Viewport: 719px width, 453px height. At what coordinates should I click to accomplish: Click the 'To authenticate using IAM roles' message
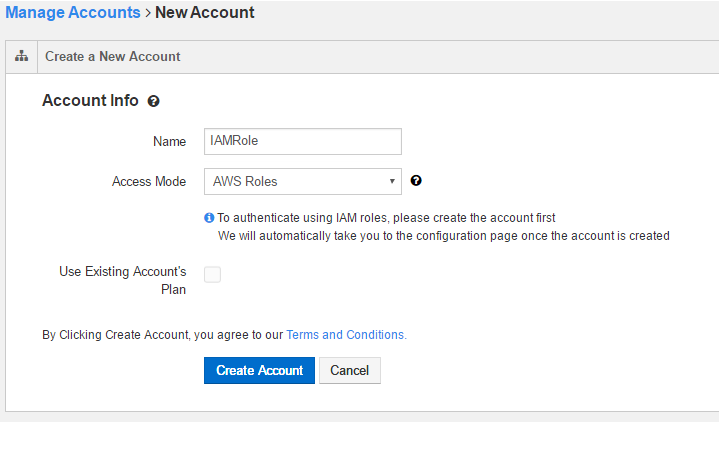point(386,218)
